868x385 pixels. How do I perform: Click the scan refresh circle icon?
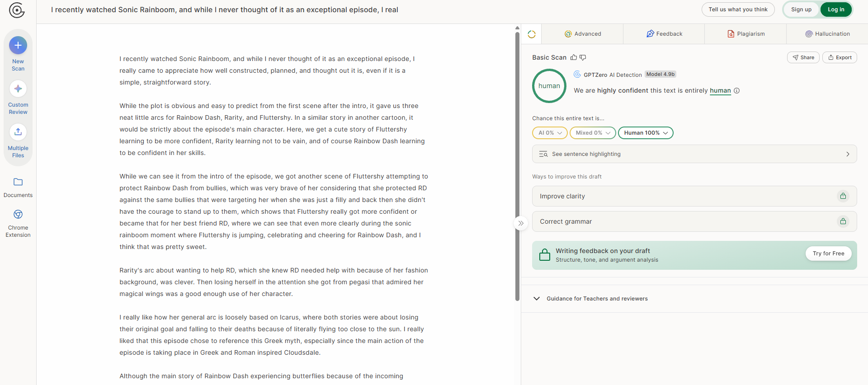click(532, 34)
